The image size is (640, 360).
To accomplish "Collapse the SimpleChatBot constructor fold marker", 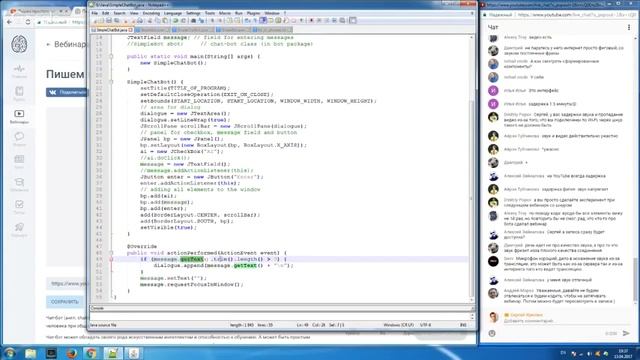I will point(111,82).
